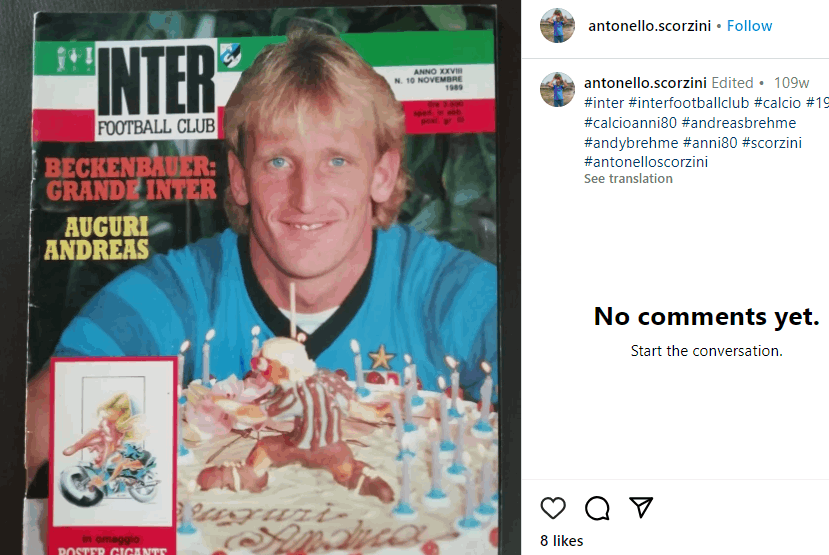View the 8 likes list
The image size is (829, 555).
point(561,541)
